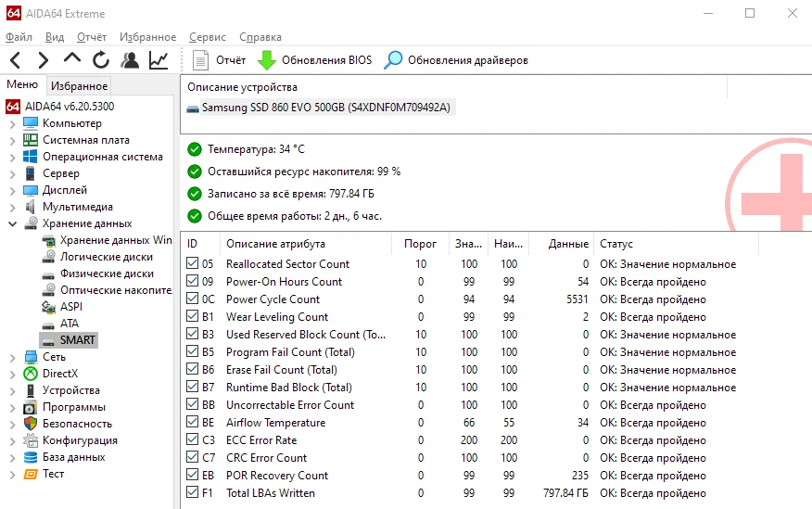
Task: Select the Мультимедиа speaker icon
Action: coord(31,207)
